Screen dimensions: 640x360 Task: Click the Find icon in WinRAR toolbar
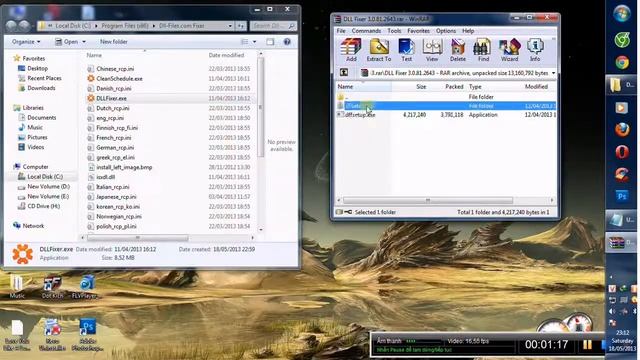483,50
